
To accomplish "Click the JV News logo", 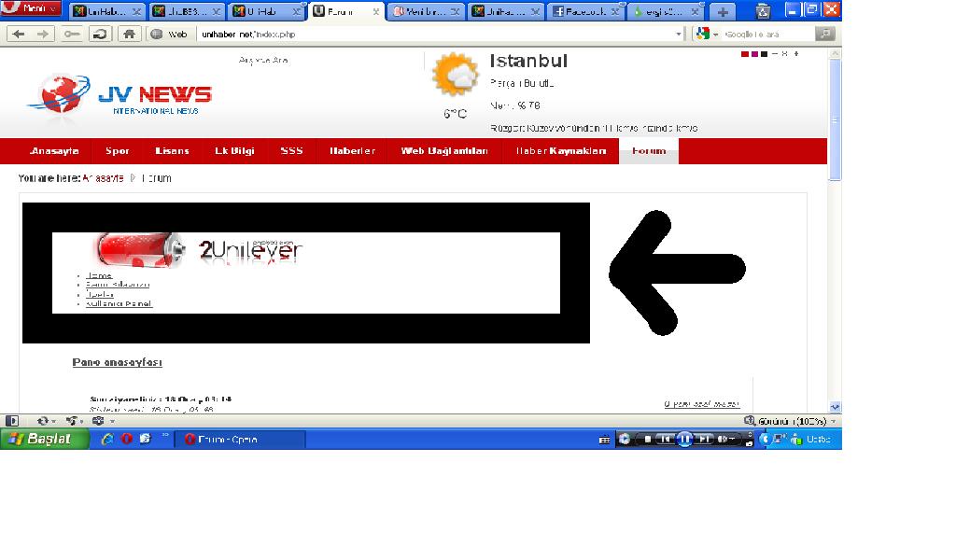I will point(119,96).
